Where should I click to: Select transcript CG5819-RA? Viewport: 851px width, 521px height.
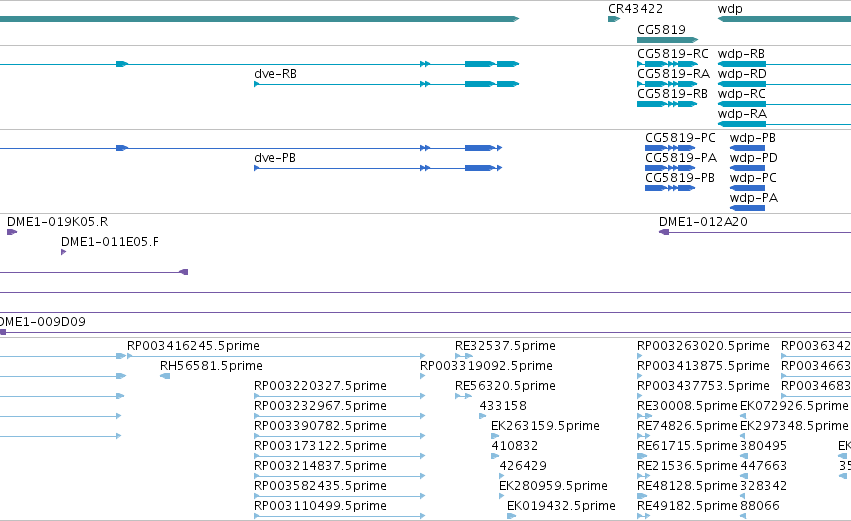[673, 74]
